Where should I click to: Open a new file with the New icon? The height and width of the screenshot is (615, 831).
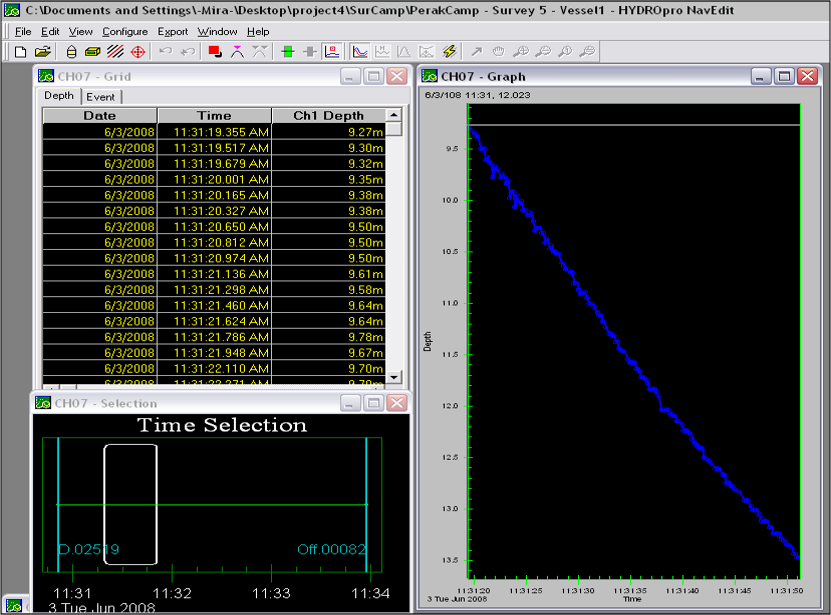[18, 51]
